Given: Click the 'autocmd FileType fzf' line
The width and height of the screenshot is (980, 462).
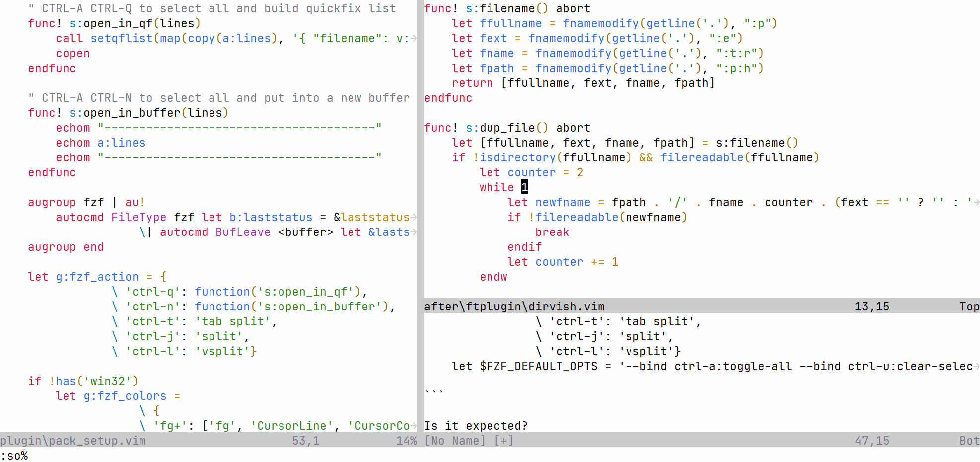Looking at the screenshot, I should coord(236,217).
